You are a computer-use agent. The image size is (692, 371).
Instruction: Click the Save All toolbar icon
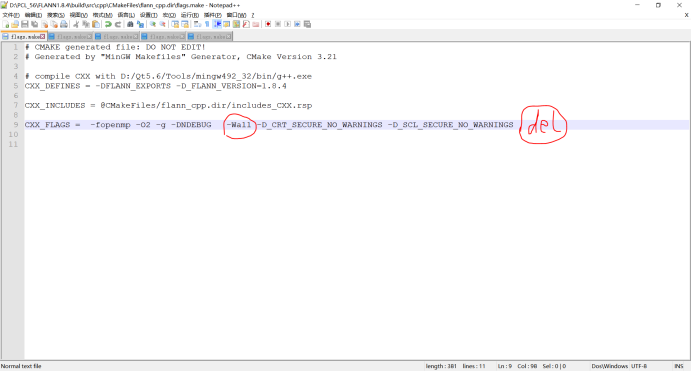point(34,24)
